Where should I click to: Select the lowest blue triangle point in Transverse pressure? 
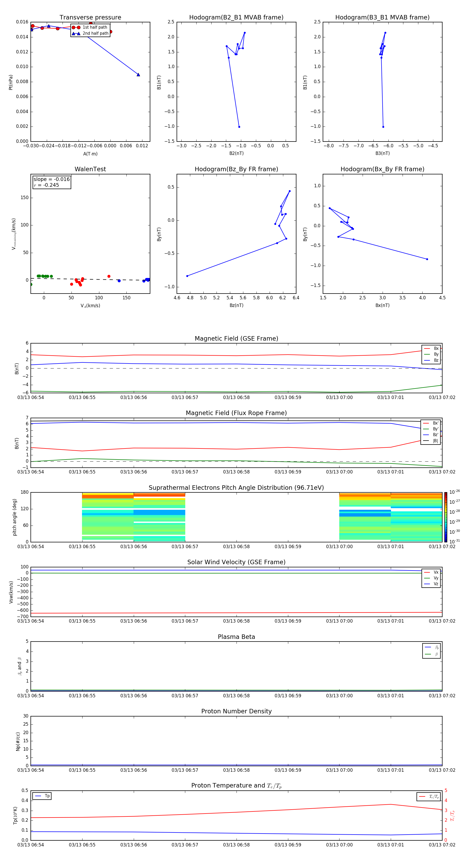[138, 75]
